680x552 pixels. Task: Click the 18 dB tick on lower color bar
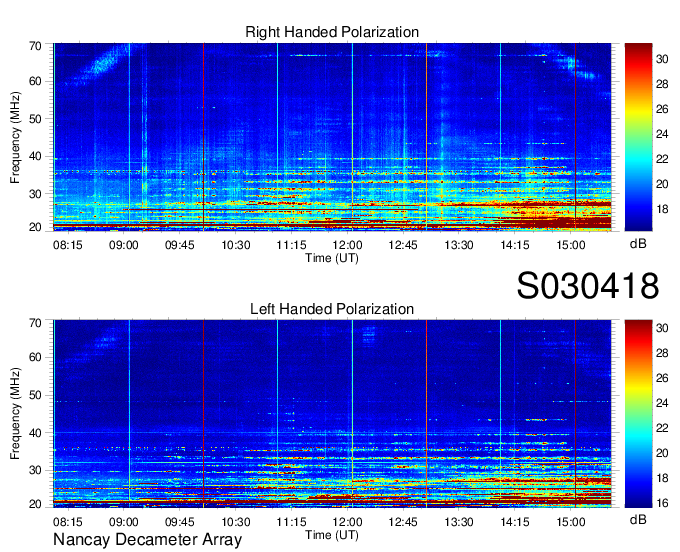(x=662, y=478)
